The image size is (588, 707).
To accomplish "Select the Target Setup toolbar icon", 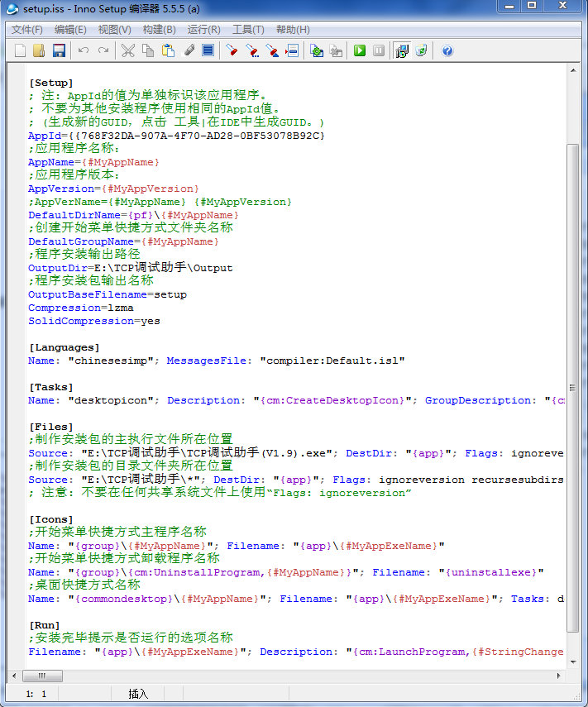I will (402, 50).
